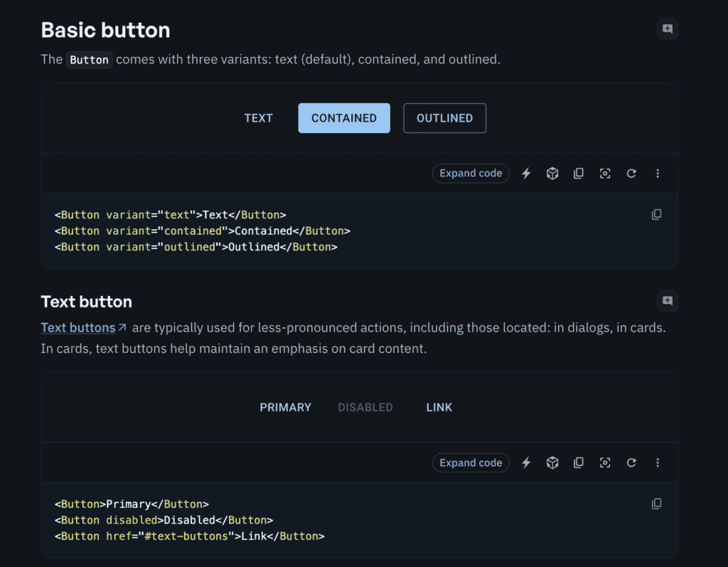Copy the text buttons code snippet
The height and width of the screenshot is (567, 728).
pos(656,504)
